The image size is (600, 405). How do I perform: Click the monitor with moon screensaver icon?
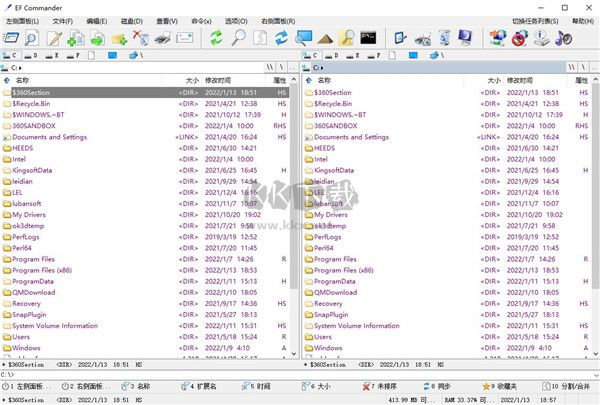click(466, 38)
